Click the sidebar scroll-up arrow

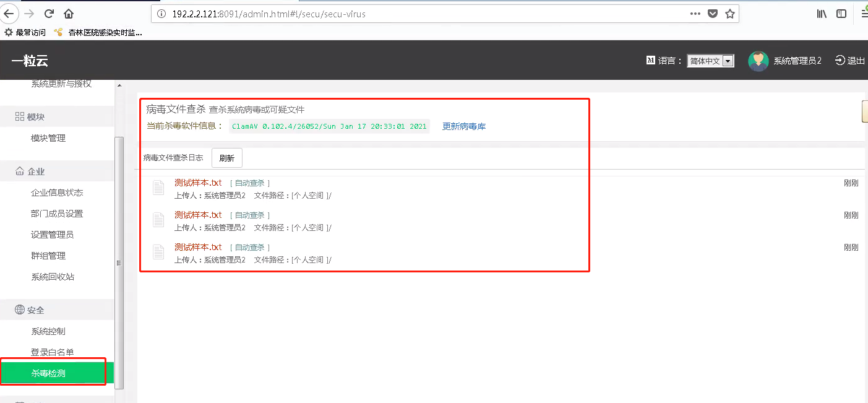coord(119,85)
